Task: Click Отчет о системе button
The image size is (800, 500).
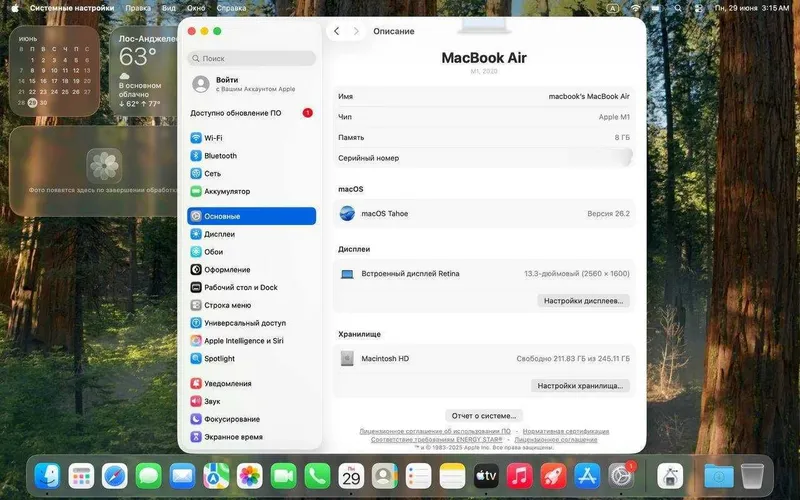Action: [x=484, y=416]
